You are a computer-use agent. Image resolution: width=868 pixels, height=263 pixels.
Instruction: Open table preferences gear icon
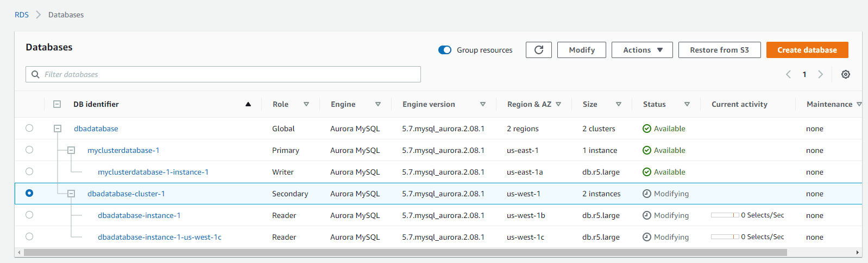coord(846,74)
